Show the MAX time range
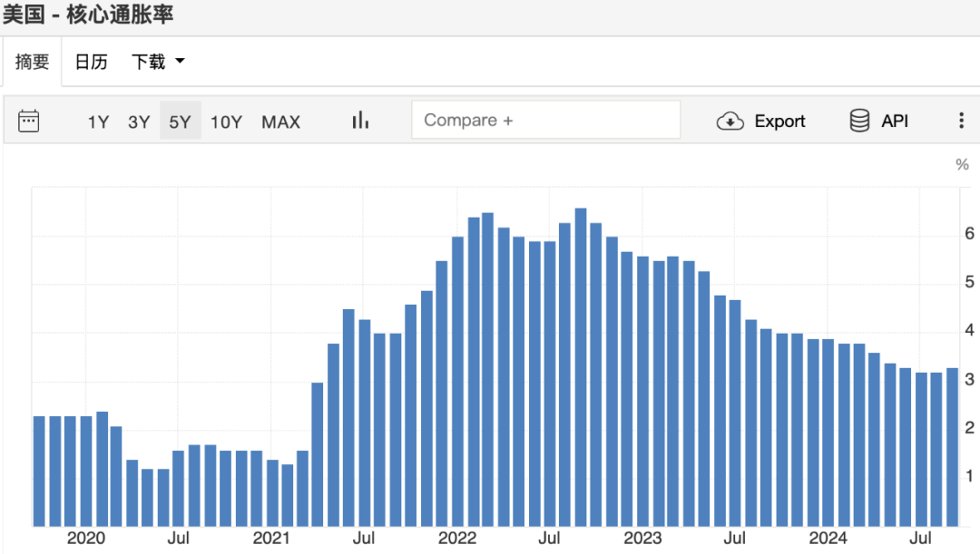Screen dimensions: 980x554 coord(280,121)
